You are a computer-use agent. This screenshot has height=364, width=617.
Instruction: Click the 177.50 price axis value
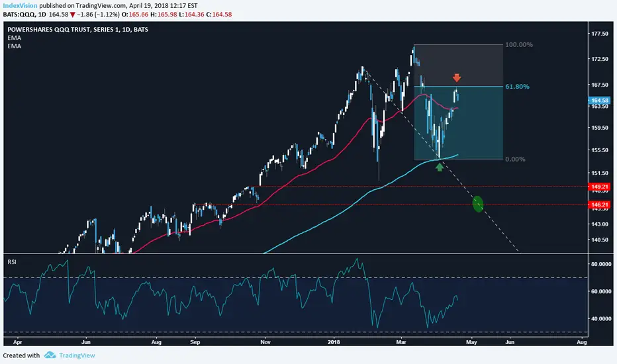point(600,34)
